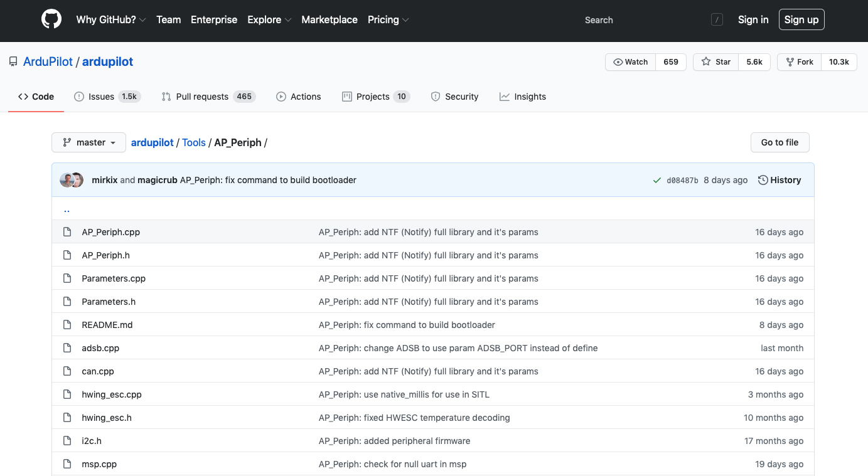Image resolution: width=868 pixels, height=476 pixels.
Task: Open the Why GitHub? dropdown menu
Action: [x=111, y=19]
